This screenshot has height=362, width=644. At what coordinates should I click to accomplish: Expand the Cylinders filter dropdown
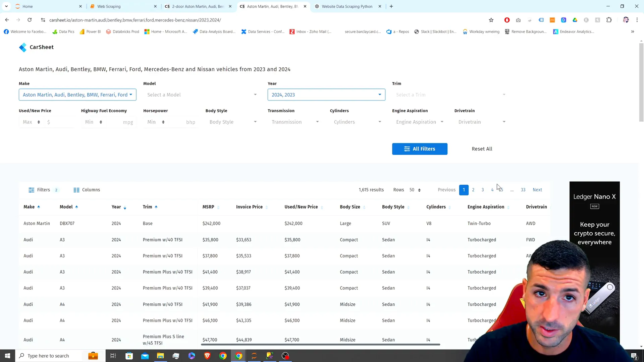coord(357,122)
